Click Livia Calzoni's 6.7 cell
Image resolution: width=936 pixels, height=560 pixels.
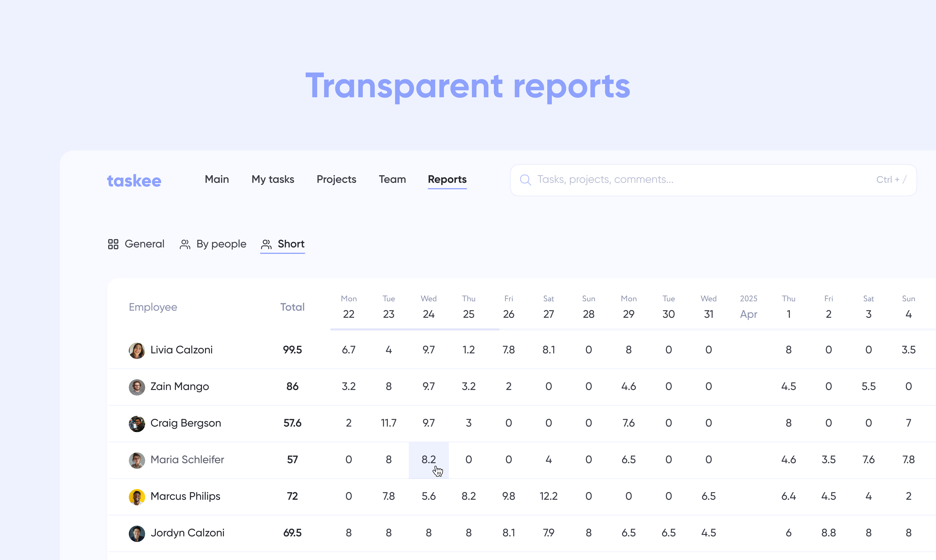coord(349,350)
